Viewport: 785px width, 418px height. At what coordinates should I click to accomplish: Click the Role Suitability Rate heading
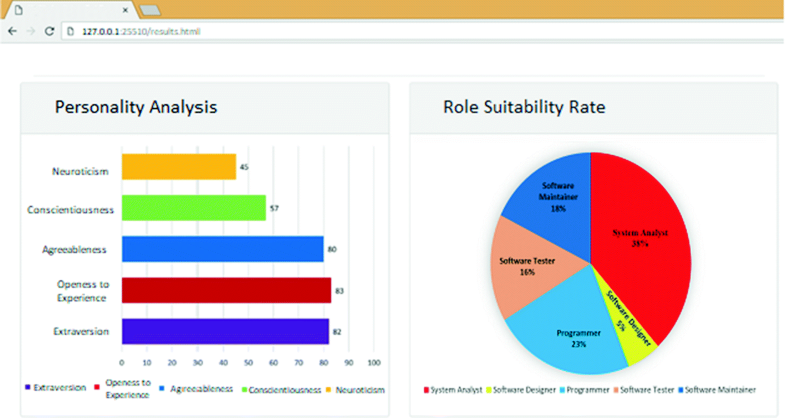[x=524, y=107]
